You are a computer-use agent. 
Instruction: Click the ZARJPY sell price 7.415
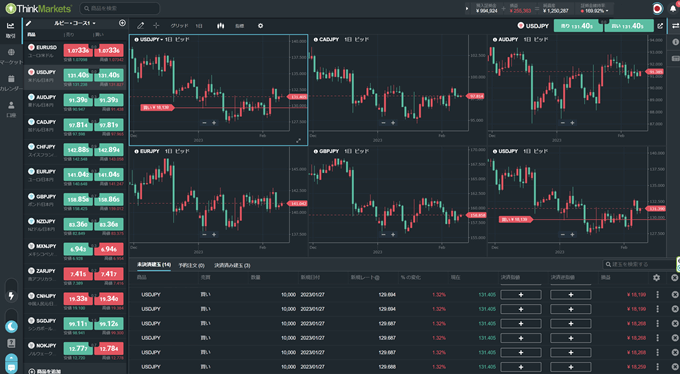[78, 274]
